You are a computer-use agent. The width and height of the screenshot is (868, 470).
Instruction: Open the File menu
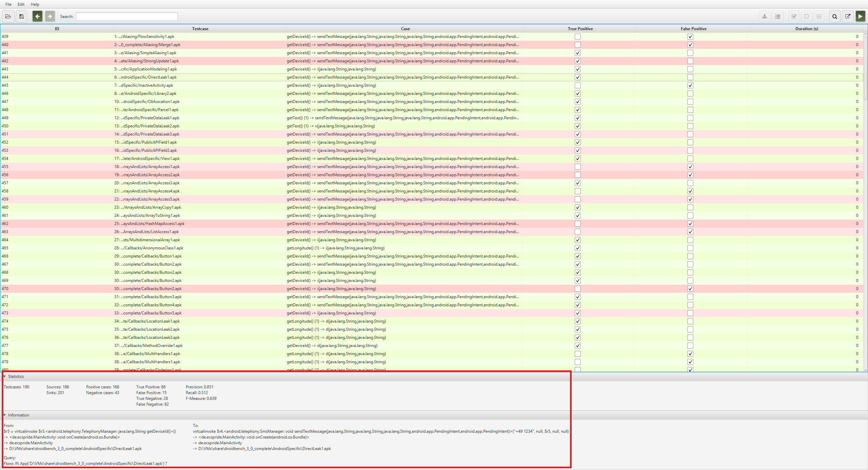[8, 4]
